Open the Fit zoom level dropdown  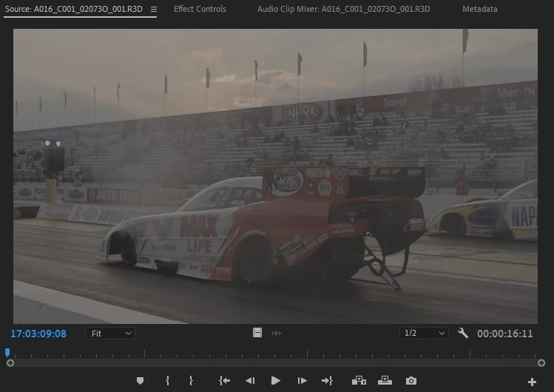pos(110,334)
